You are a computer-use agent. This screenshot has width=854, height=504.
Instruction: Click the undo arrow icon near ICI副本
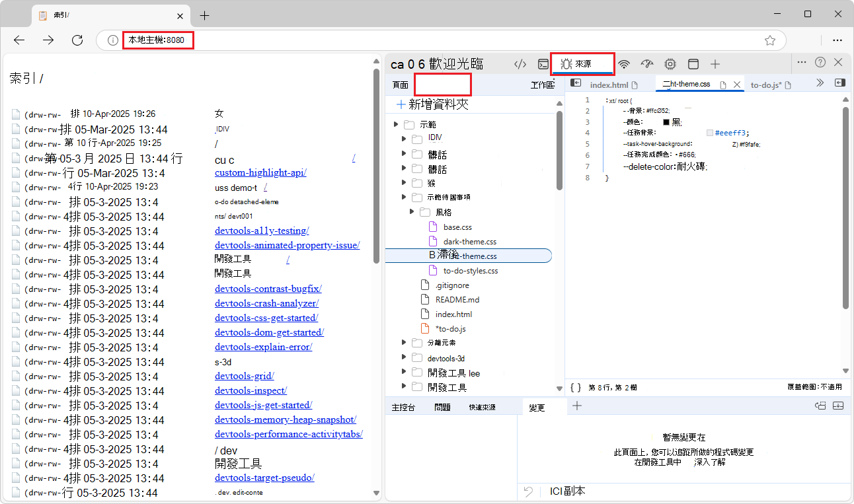click(x=527, y=491)
